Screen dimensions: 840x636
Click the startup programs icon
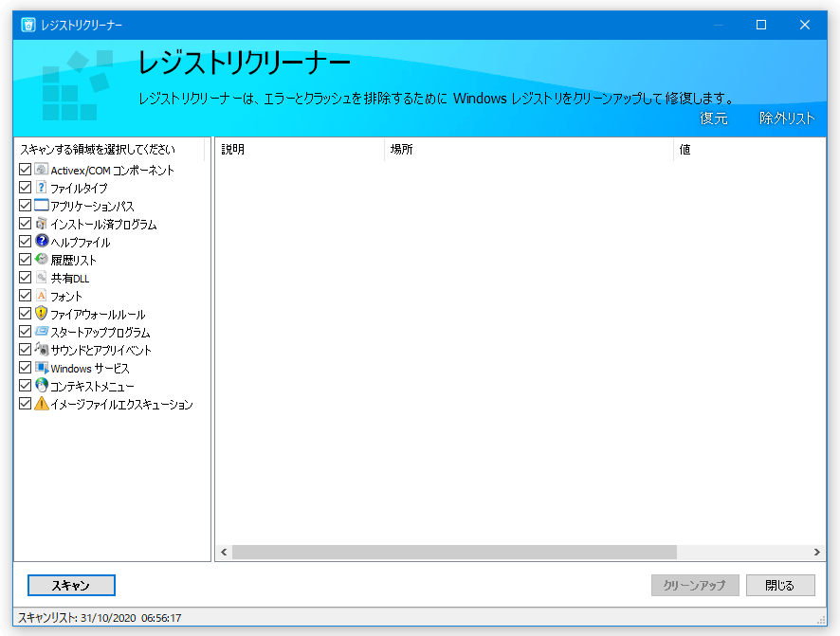tap(42, 332)
